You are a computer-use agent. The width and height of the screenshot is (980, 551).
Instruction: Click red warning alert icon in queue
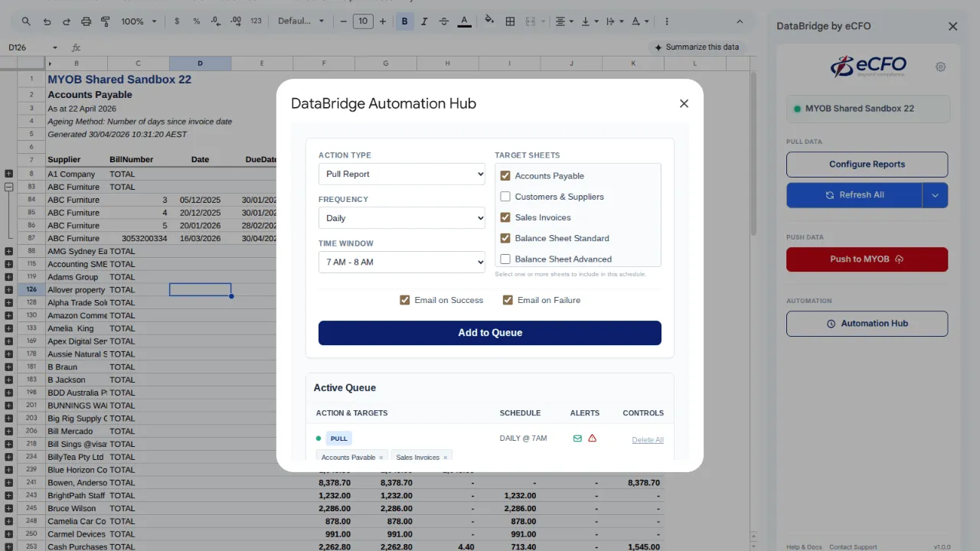[592, 439]
